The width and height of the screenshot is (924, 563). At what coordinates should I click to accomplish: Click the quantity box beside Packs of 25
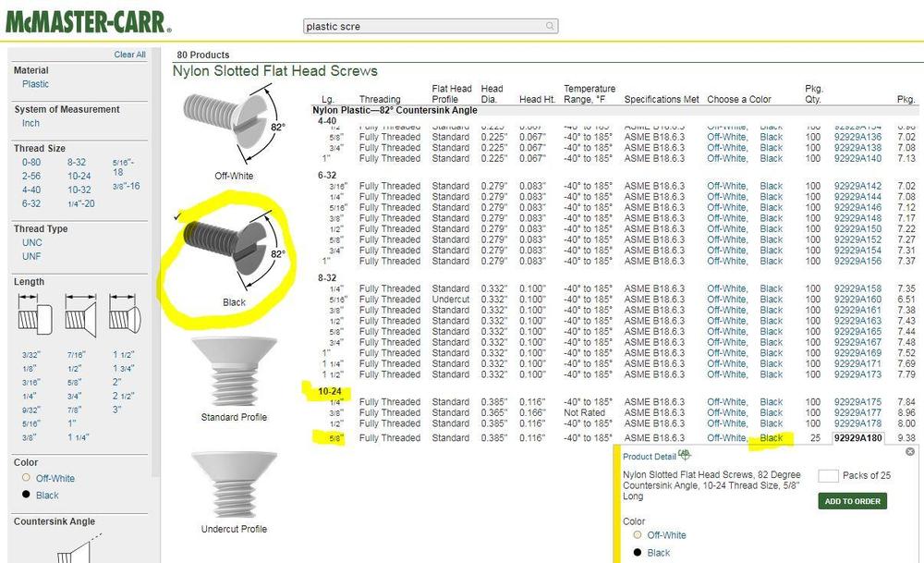(828, 476)
